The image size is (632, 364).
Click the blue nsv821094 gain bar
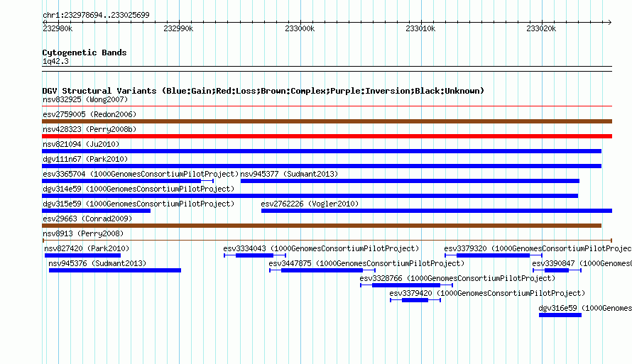pos(322,151)
